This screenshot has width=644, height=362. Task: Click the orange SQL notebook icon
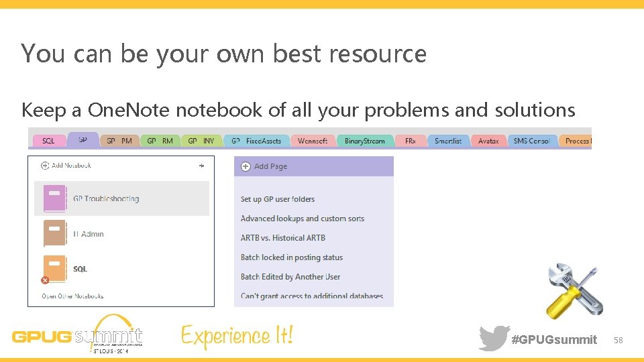coord(55,268)
